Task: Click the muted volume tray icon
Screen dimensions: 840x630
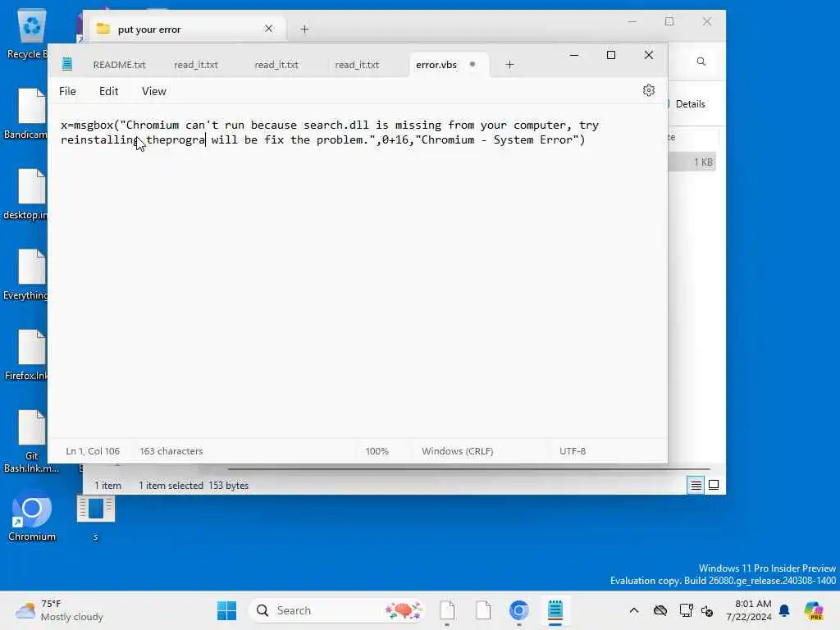Action: click(707, 610)
